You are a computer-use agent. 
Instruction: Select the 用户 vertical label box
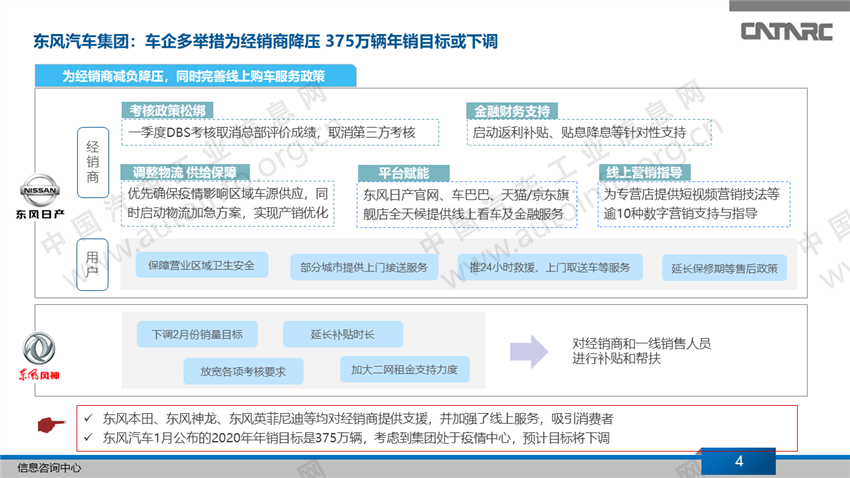(93, 264)
